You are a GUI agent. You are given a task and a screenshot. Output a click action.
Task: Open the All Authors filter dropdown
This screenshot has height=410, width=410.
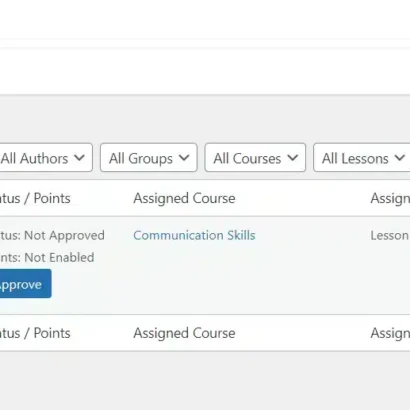(x=46, y=158)
